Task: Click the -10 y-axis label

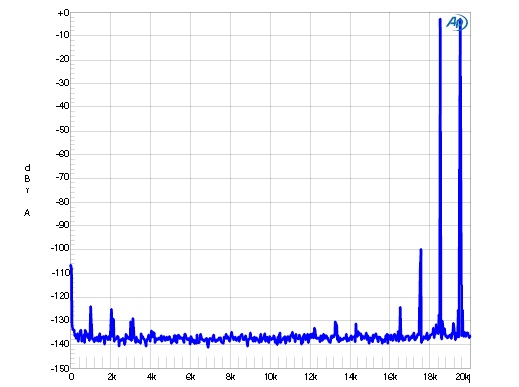Action: 62,35
